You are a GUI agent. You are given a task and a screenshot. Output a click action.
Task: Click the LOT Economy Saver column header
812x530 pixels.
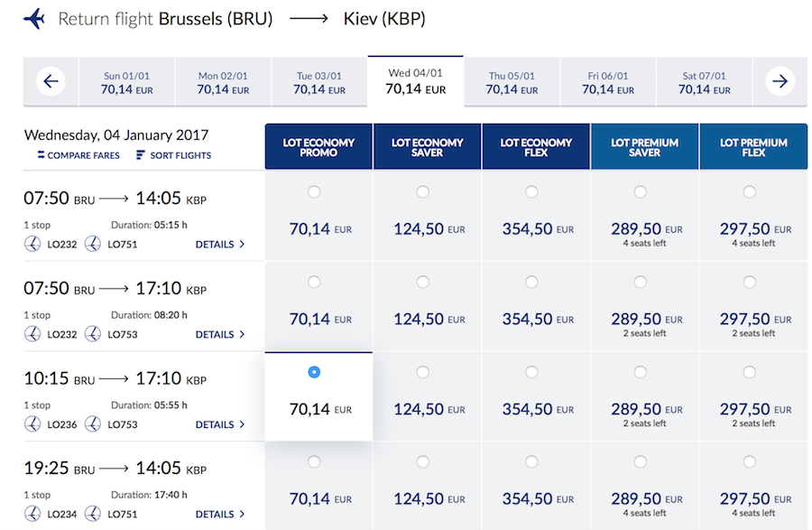427,147
